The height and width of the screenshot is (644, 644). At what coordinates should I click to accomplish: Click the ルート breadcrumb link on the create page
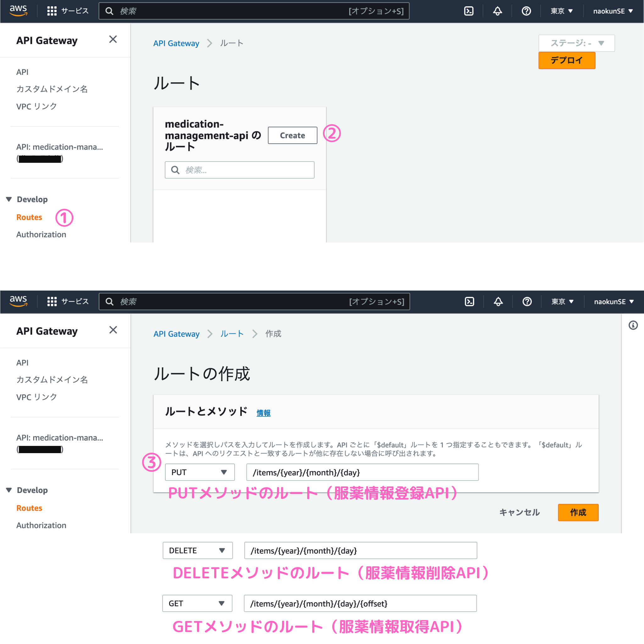[232, 334]
